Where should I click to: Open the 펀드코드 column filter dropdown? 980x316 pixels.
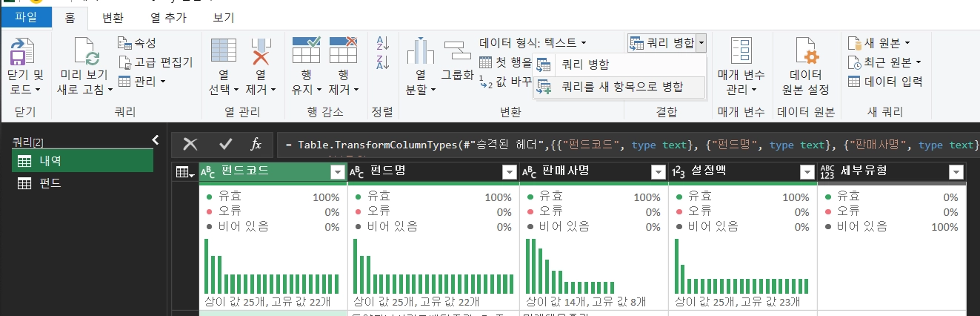point(339,172)
